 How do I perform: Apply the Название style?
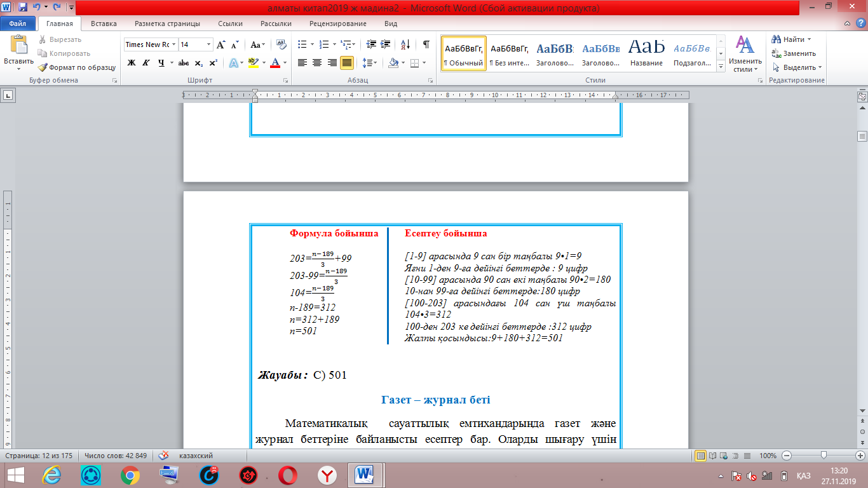[x=647, y=53]
